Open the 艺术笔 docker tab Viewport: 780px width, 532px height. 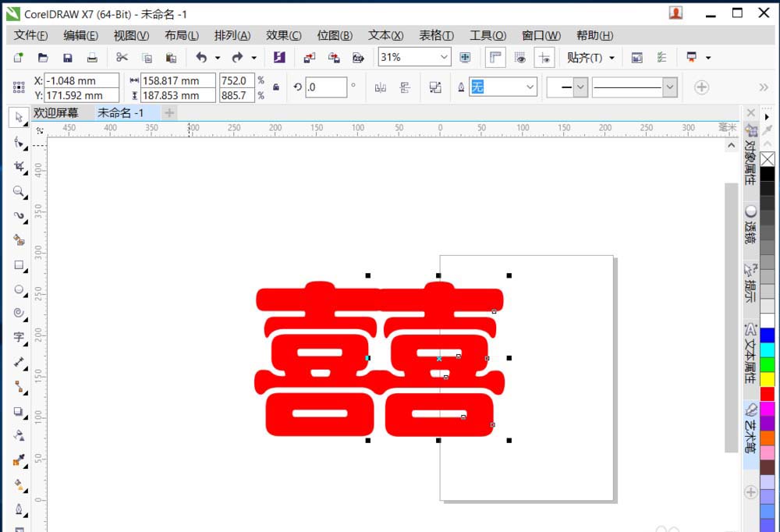click(x=750, y=428)
